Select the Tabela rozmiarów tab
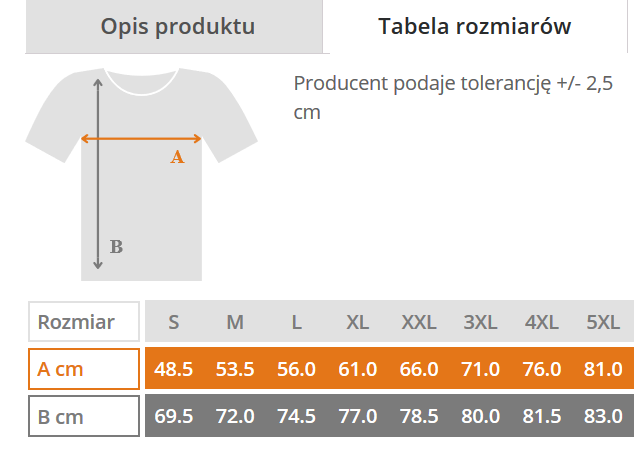The width and height of the screenshot is (637, 462). click(x=474, y=26)
